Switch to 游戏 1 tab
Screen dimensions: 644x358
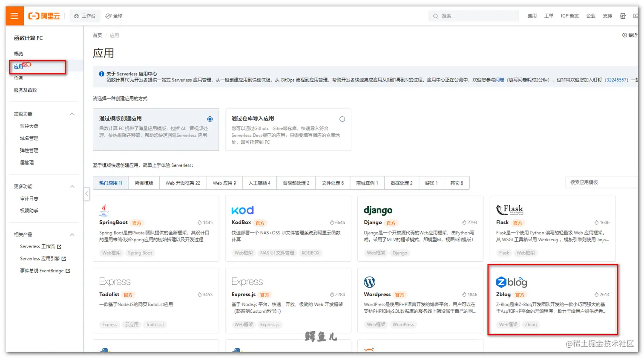pos(431,183)
